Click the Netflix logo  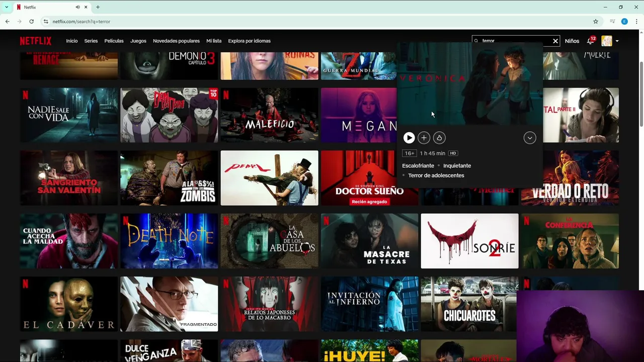[36, 41]
